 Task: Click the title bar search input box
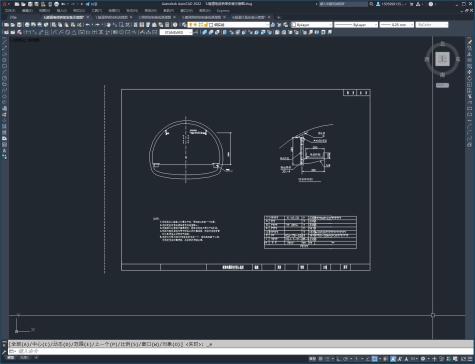[343, 4]
